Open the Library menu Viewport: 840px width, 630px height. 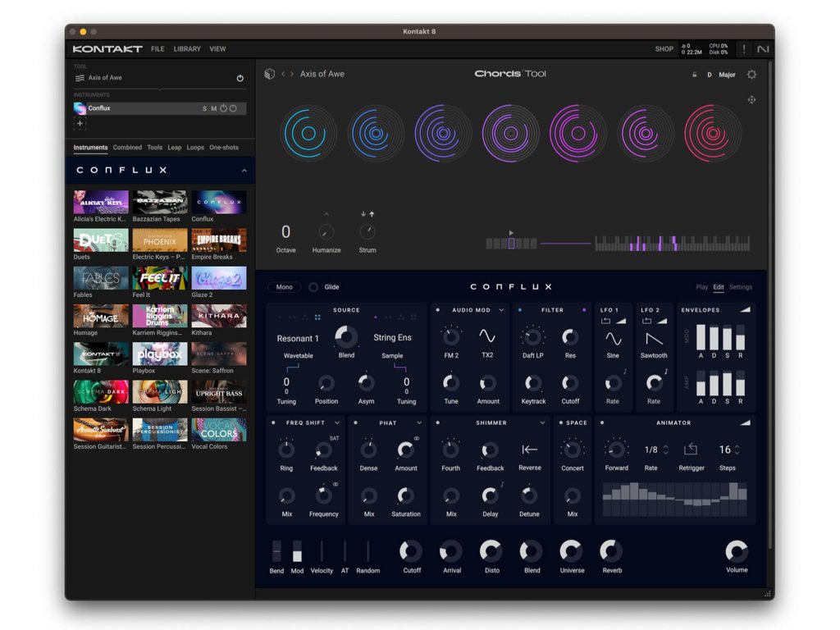click(x=187, y=49)
